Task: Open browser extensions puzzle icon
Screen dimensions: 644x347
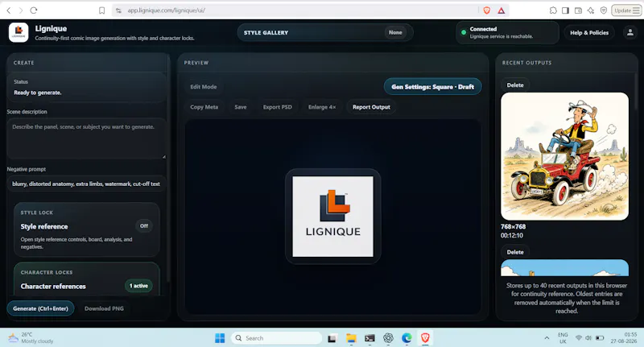Action: (553, 10)
